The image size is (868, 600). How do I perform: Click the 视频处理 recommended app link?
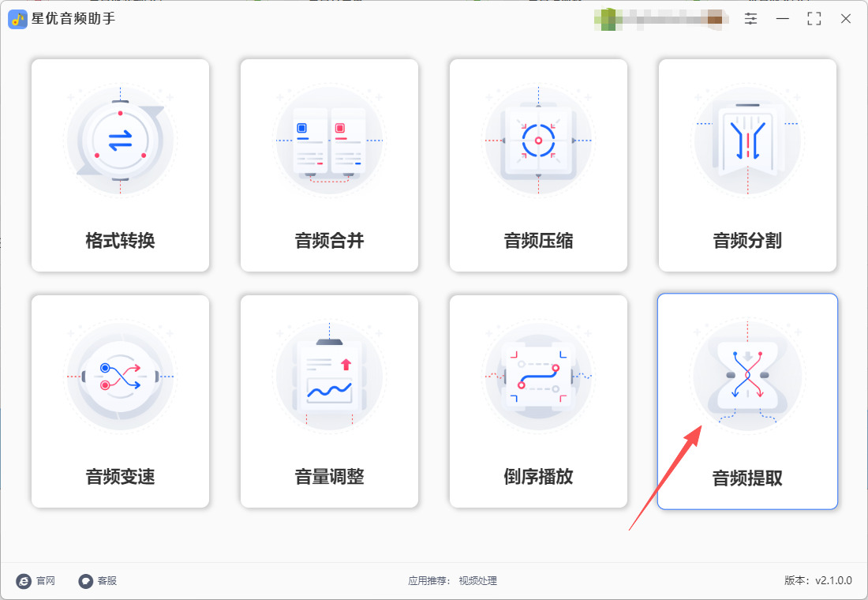[477, 580]
